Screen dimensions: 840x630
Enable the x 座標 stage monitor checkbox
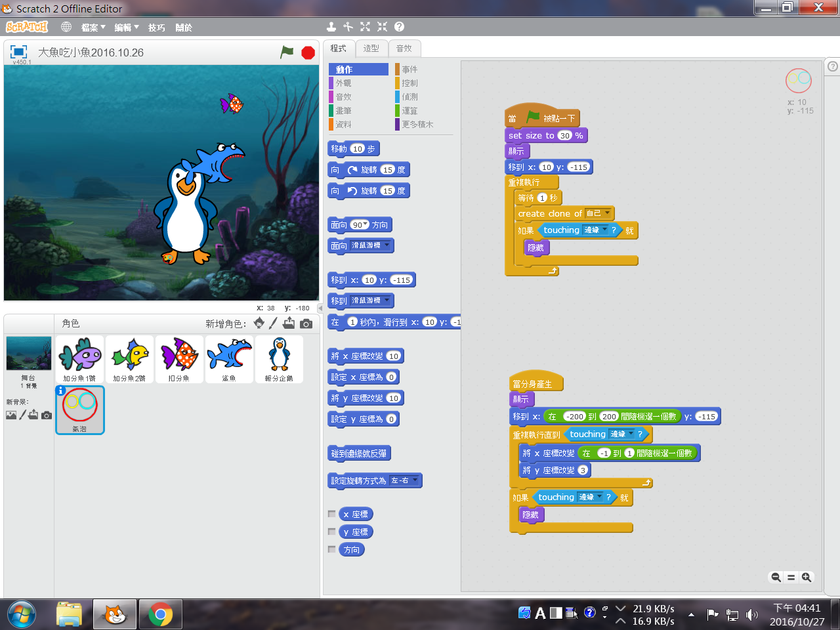click(x=332, y=514)
